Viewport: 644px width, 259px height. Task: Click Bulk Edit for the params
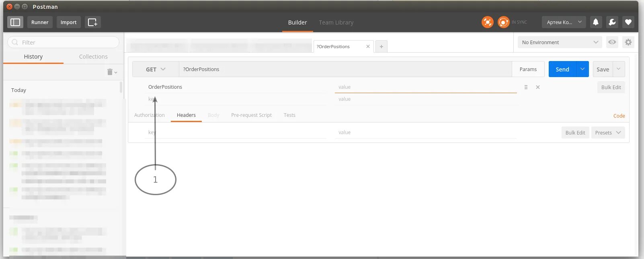click(x=611, y=87)
